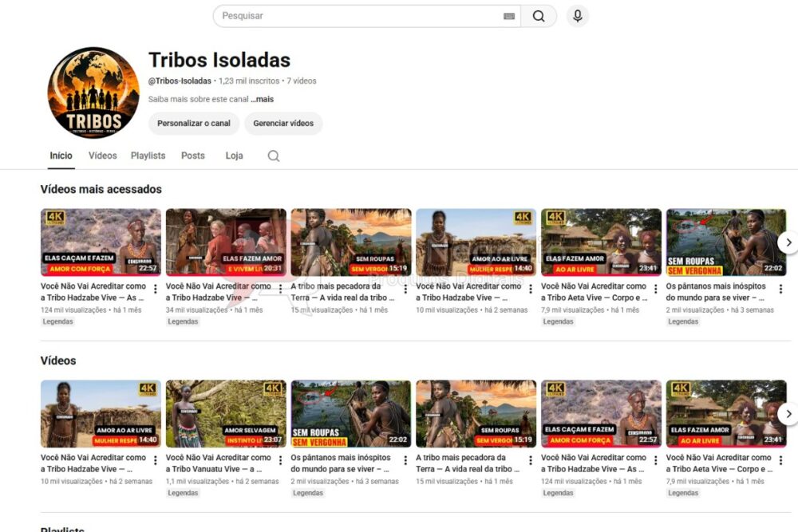
Task: Open options menu for Vídeos-row pântanos video
Action: (405, 460)
